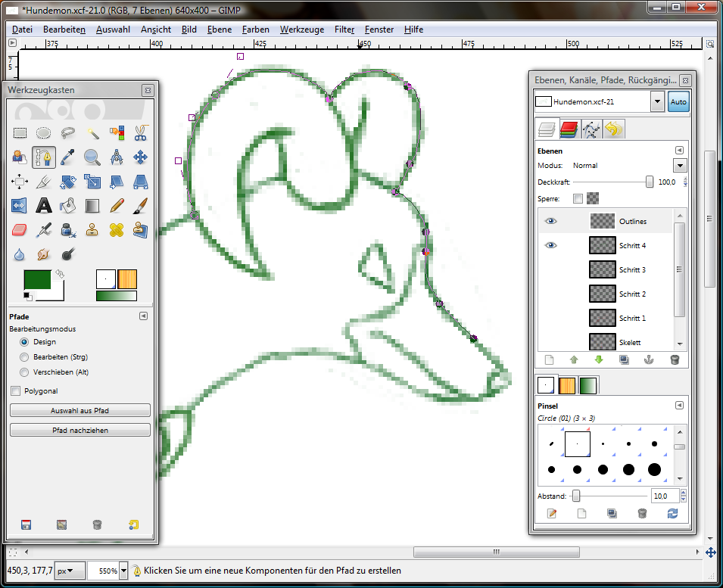
Task: Select the Flip tool
Action: [20, 206]
